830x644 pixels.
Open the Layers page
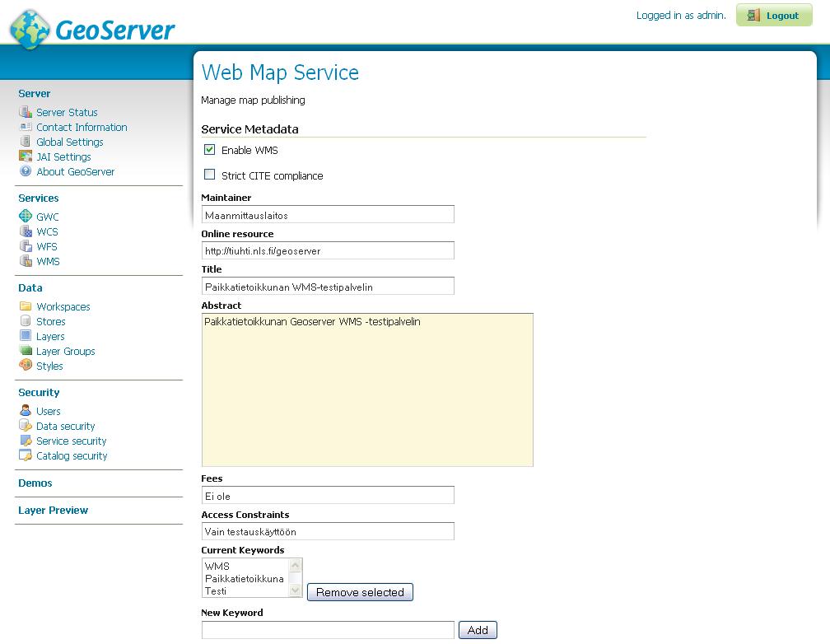(x=50, y=336)
